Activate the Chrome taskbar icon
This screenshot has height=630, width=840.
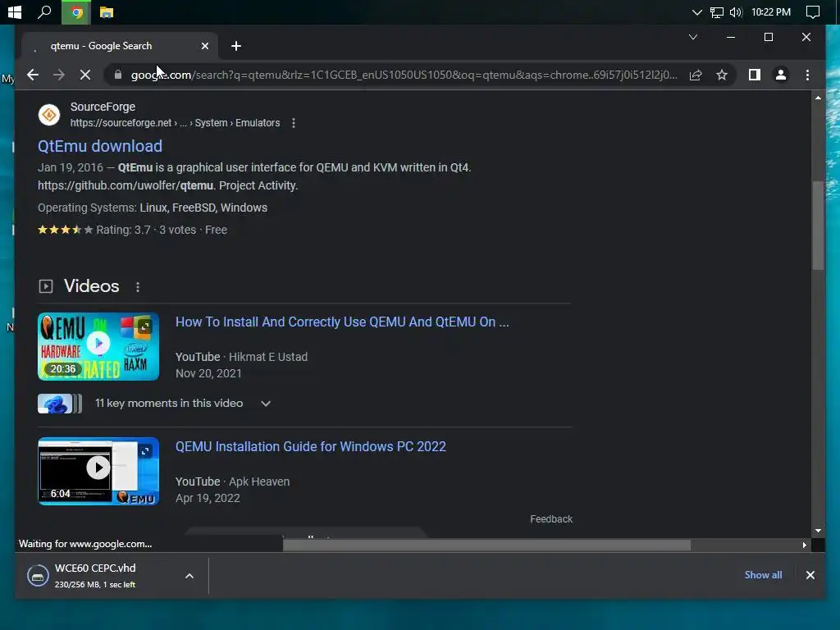(76, 11)
